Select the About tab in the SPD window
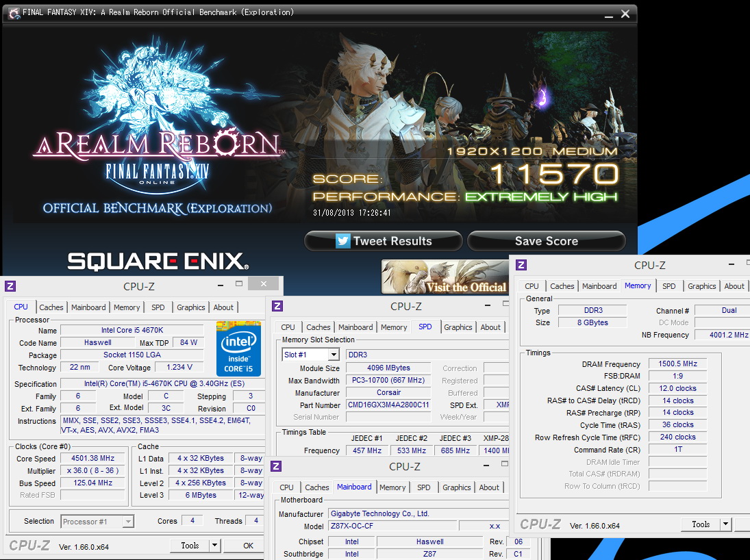Image resolution: width=750 pixels, height=560 pixels. 490,327
